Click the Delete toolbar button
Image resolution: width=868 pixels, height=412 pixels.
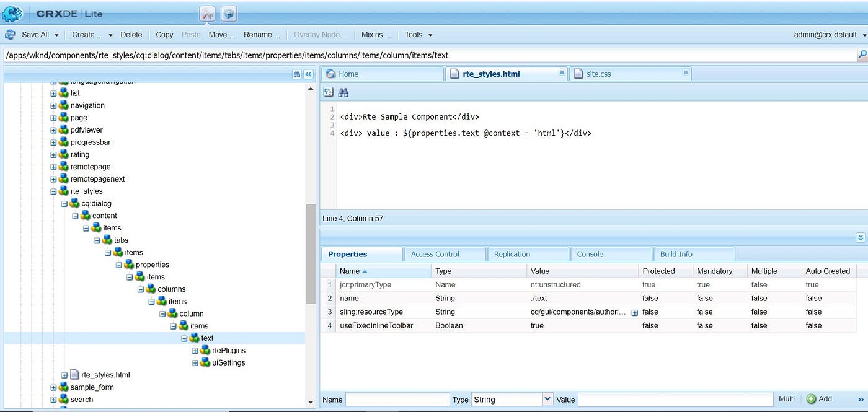(x=131, y=35)
